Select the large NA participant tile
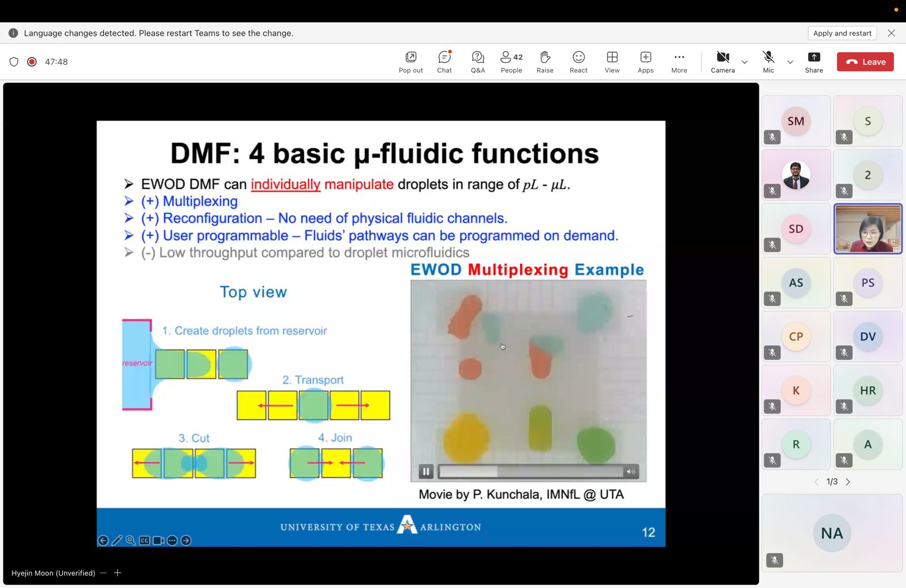 (832, 533)
